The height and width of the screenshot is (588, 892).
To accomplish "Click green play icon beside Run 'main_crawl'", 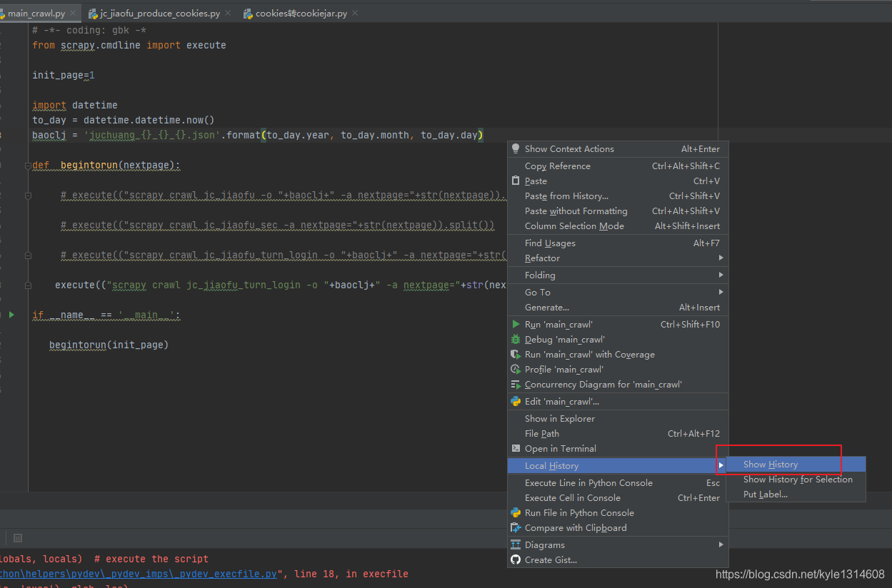I will [516, 325].
